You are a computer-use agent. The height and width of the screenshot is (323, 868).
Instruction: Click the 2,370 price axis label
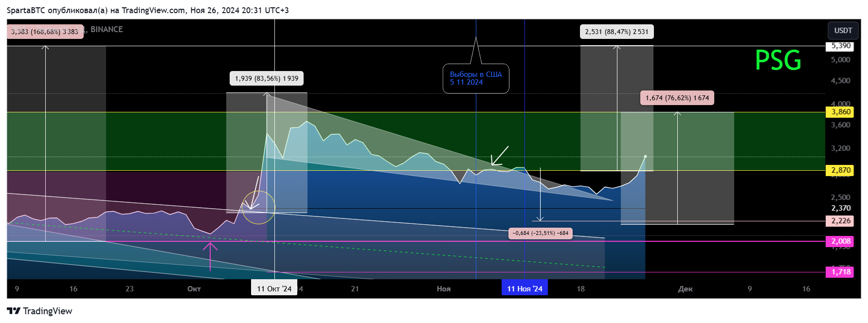(x=840, y=208)
